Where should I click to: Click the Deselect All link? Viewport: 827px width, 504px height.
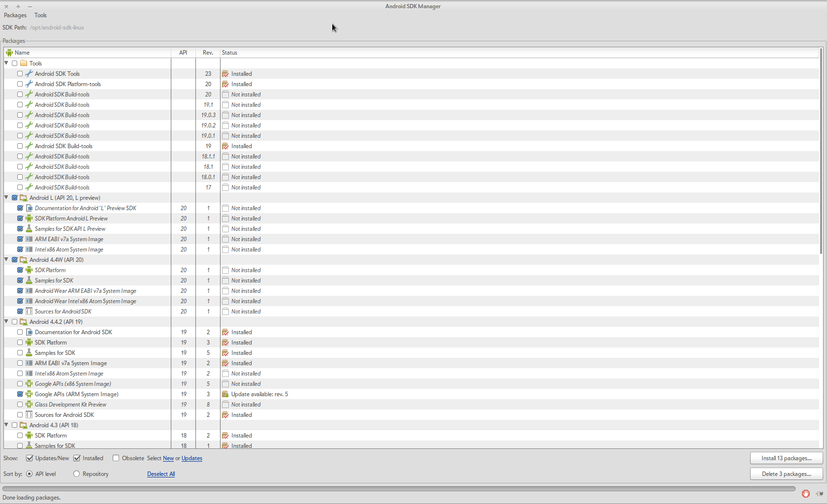[161, 474]
